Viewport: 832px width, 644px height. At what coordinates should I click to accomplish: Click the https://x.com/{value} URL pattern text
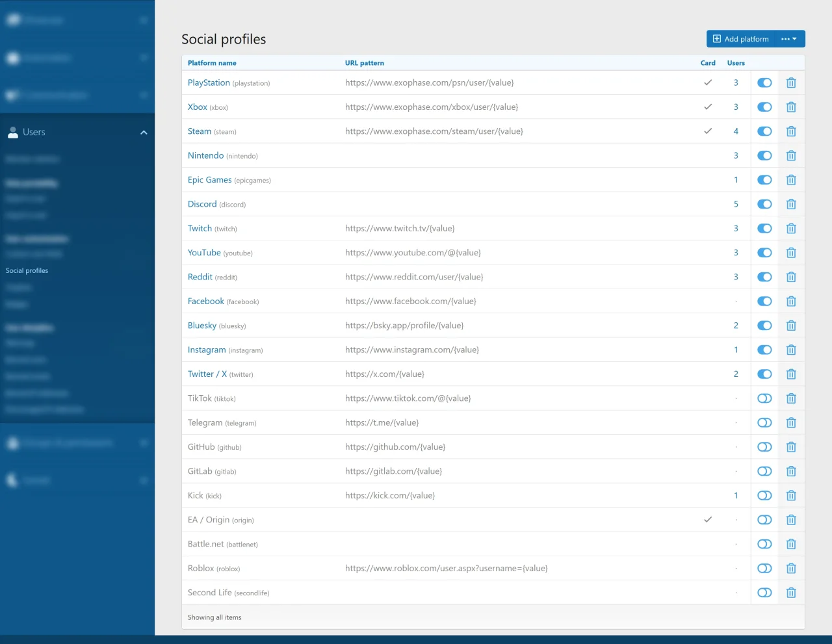(x=385, y=374)
